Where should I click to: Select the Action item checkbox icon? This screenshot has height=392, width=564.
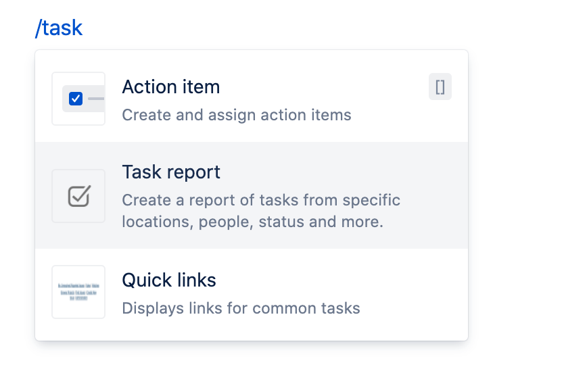78,99
